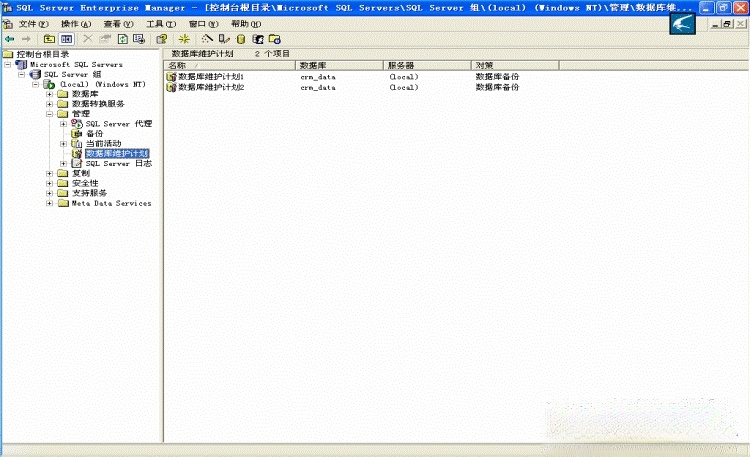Screen dimensions: 750x457
Task: Sort by the 服务器 column header
Action: point(427,66)
